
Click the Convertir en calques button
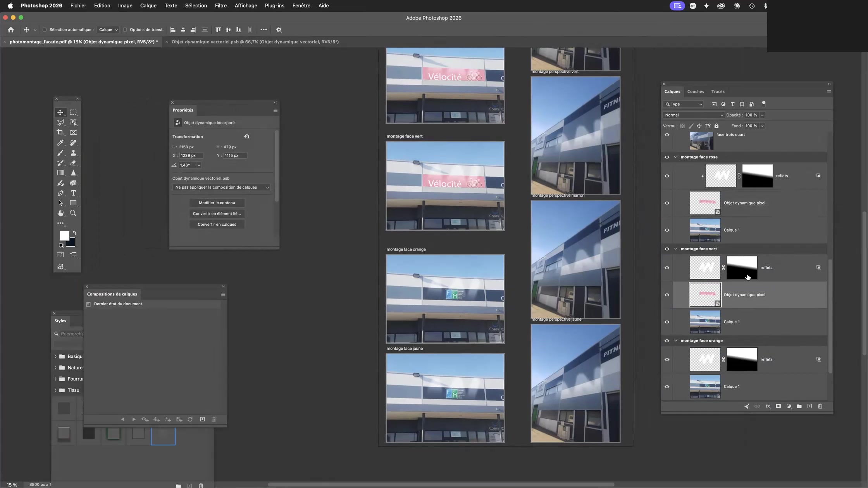tap(217, 225)
